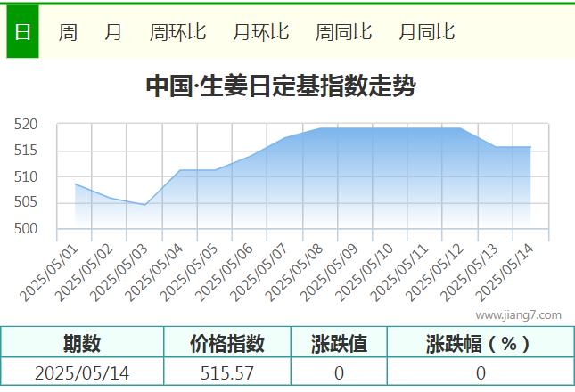This screenshot has width=575, height=392.
Task: Select the 月同比 tab
Action: point(426,32)
